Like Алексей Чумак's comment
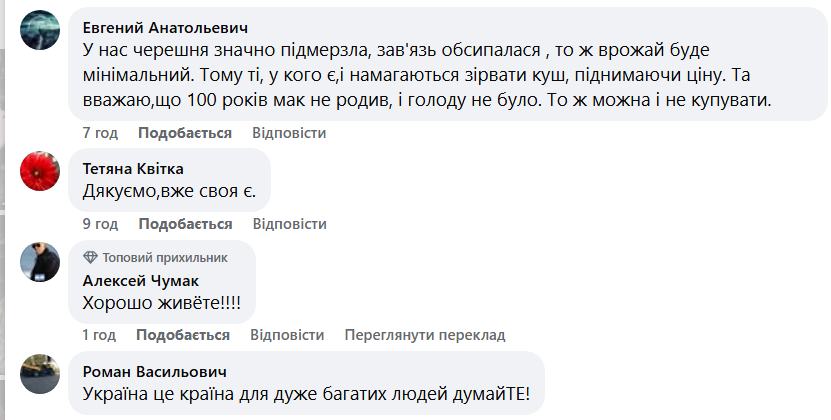 [x=183, y=335]
